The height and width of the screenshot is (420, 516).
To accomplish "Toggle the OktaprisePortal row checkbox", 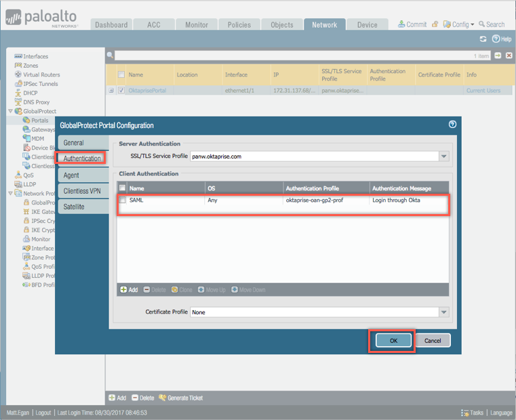I will pos(121,90).
